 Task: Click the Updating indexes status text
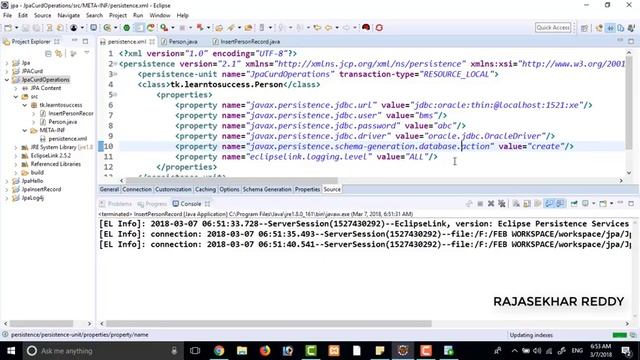click(531, 335)
